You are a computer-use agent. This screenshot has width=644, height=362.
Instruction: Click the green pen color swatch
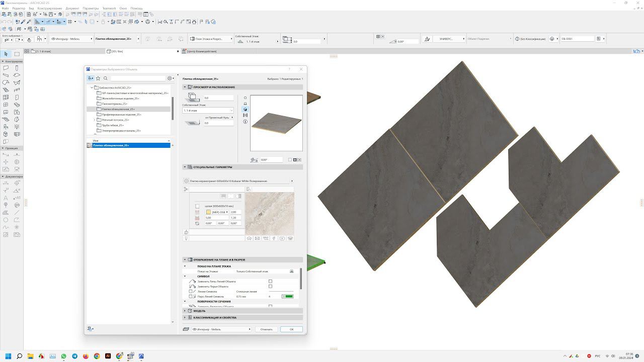[x=288, y=297]
